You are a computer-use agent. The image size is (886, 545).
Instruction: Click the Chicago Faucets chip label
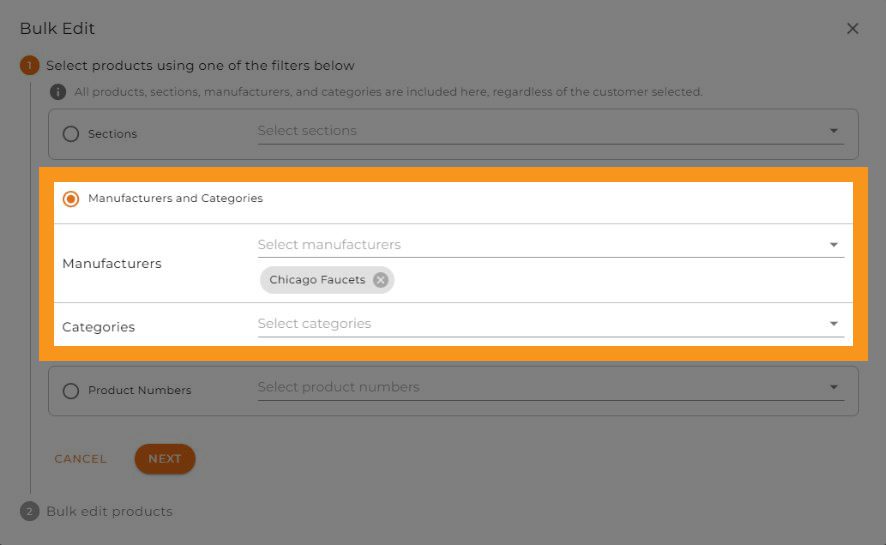click(x=317, y=280)
